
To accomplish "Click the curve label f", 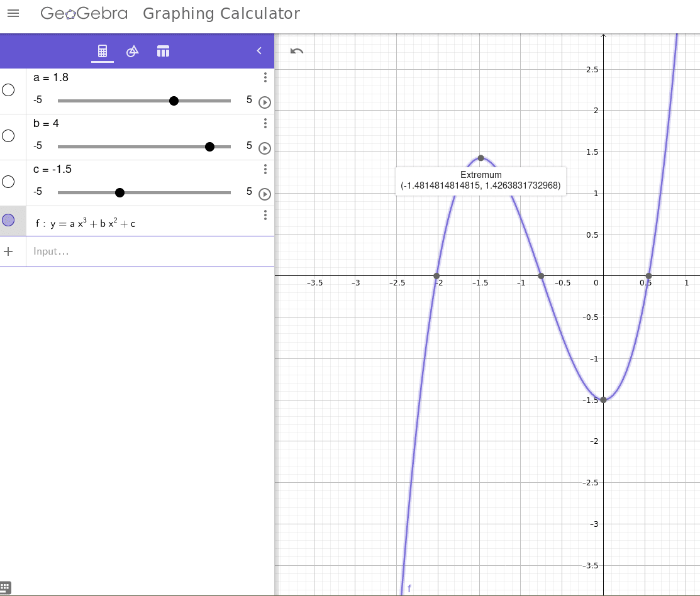I will coord(409,588).
